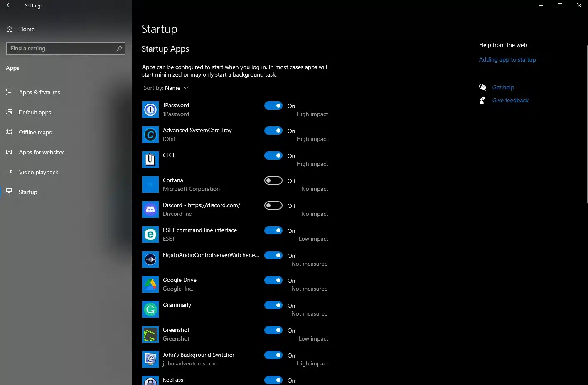Screen dimensions: 588x385
Task: Enable Cortana at startup
Action: pyautogui.click(x=273, y=180)
